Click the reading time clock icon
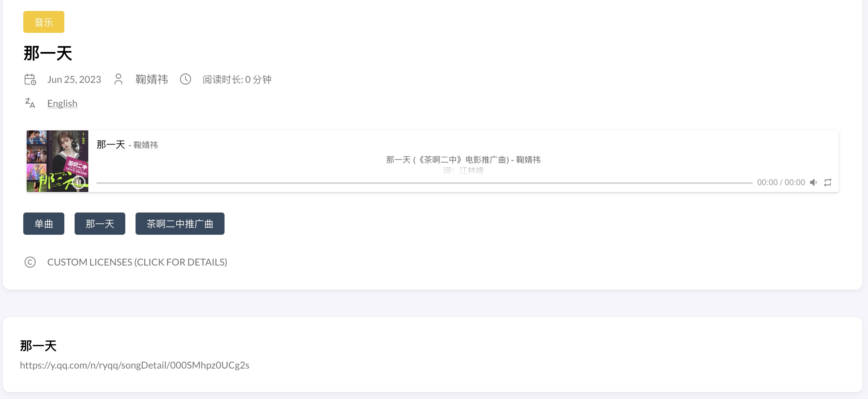Image resolution: width=868 pixels, height=399 pixels. pyautogui.click(x=186, y=79)
